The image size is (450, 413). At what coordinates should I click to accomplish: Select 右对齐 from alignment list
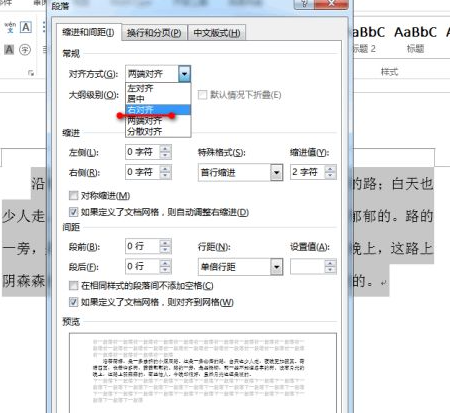pyautogui.click(x=158, y=110)
